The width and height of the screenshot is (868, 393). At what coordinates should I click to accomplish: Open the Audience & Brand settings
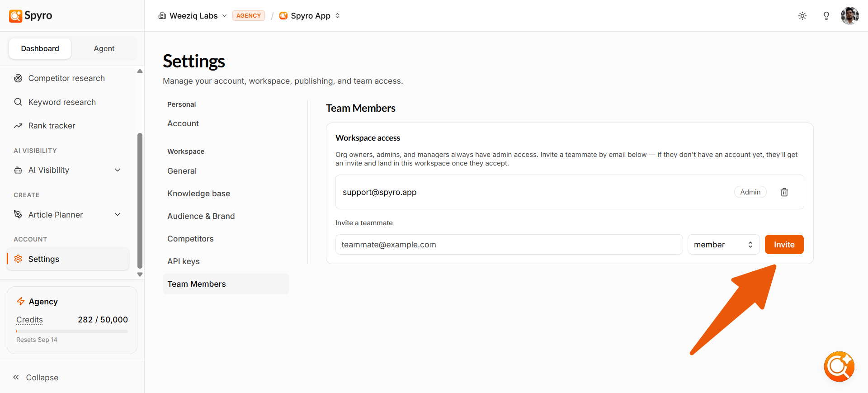(x=201, y=216)
